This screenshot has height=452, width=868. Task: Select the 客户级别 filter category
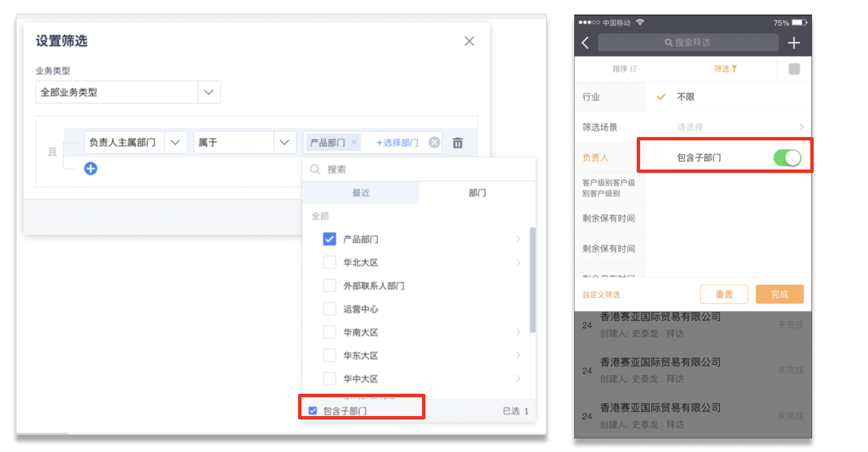click(x=610, y=188)
